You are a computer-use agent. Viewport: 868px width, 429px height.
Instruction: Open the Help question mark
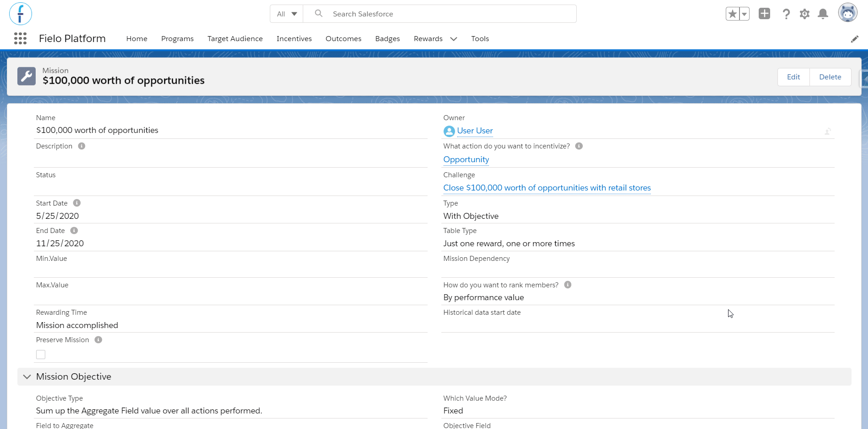[x=786, y=14]
